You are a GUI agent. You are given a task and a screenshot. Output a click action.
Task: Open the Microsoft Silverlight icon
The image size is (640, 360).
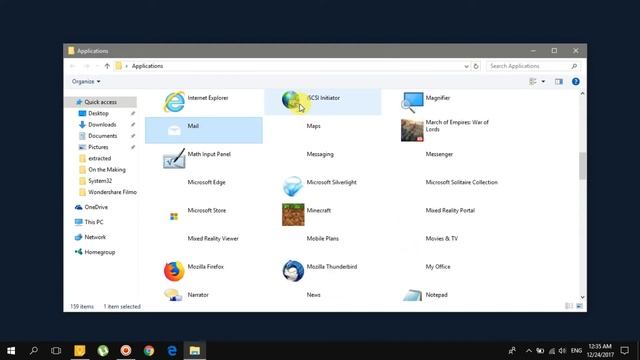coord(293,186)
